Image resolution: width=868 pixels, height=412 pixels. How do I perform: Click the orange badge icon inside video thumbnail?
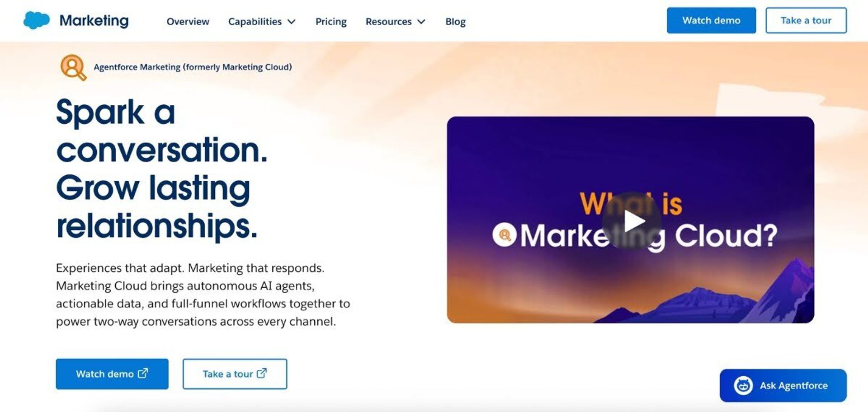coord(505,234)
